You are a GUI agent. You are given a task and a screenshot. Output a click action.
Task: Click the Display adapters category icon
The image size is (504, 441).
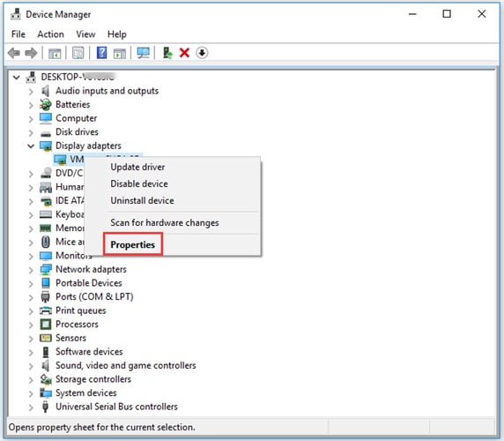[x=46, y=146]
